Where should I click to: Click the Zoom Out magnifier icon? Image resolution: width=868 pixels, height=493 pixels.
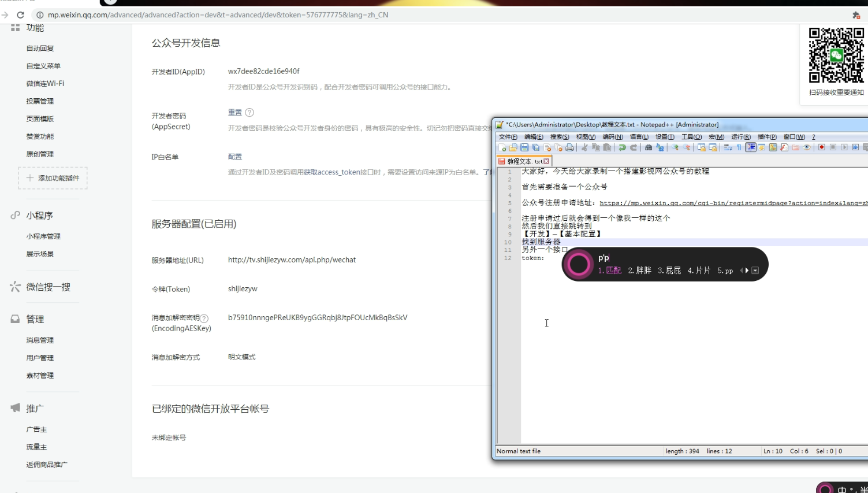click(686, 147)
